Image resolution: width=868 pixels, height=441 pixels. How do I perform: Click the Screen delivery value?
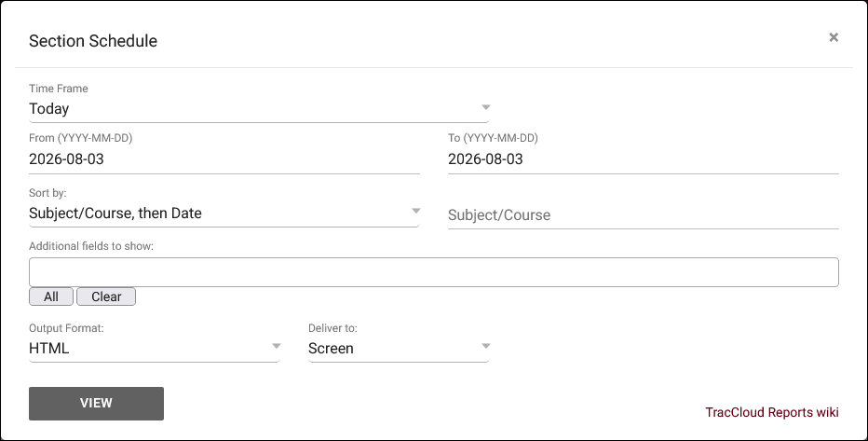click(331, 349)
